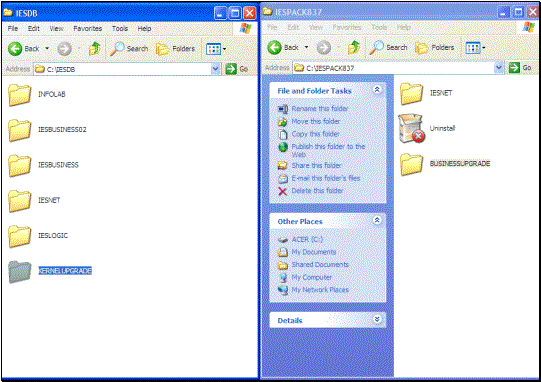Viewport: 541px width, 382px height.
Task: Open Tools menu in IESDB window
Action: 120,29
